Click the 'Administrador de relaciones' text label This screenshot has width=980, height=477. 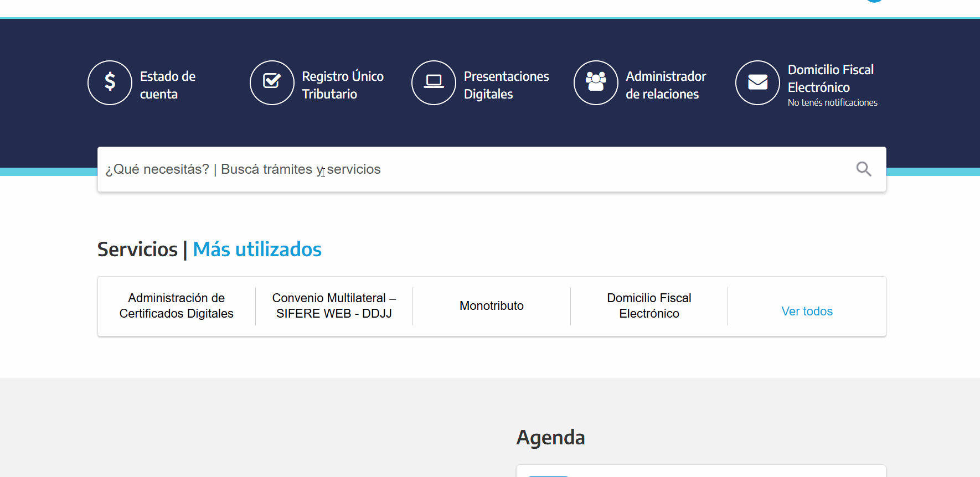point(666,85)
